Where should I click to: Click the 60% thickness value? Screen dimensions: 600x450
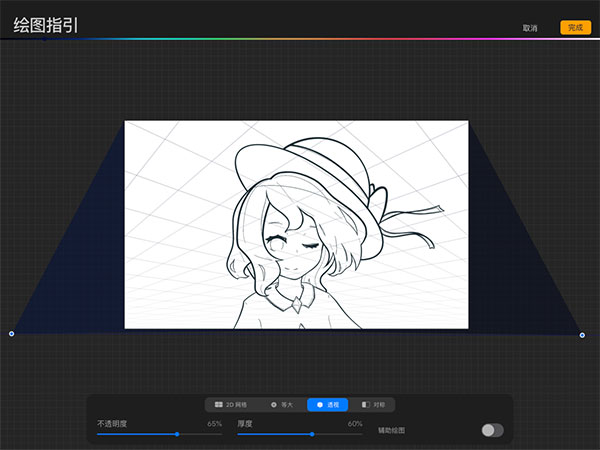pyautogui.click(x=355, y=424)
